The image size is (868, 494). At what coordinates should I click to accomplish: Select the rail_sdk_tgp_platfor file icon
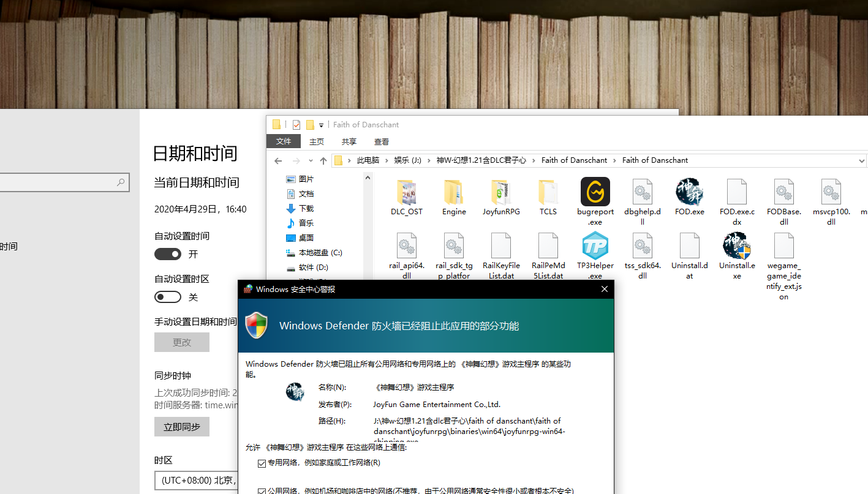(454, 245)
